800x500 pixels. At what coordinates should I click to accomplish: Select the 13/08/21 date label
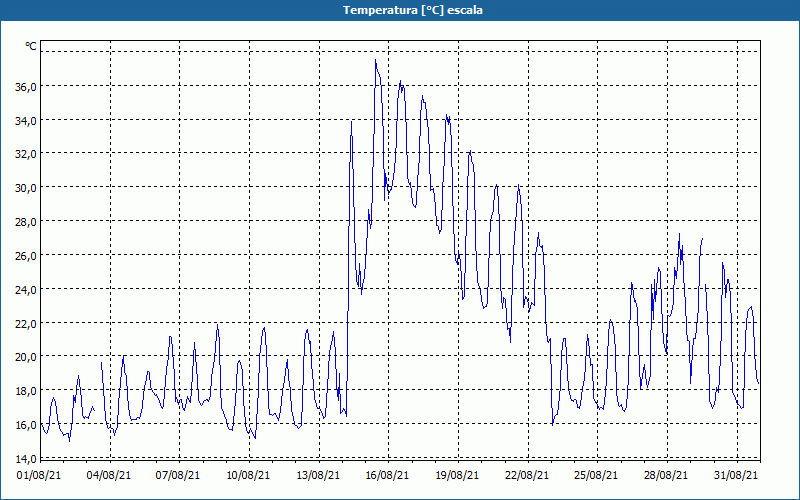[x=318, y=475]
